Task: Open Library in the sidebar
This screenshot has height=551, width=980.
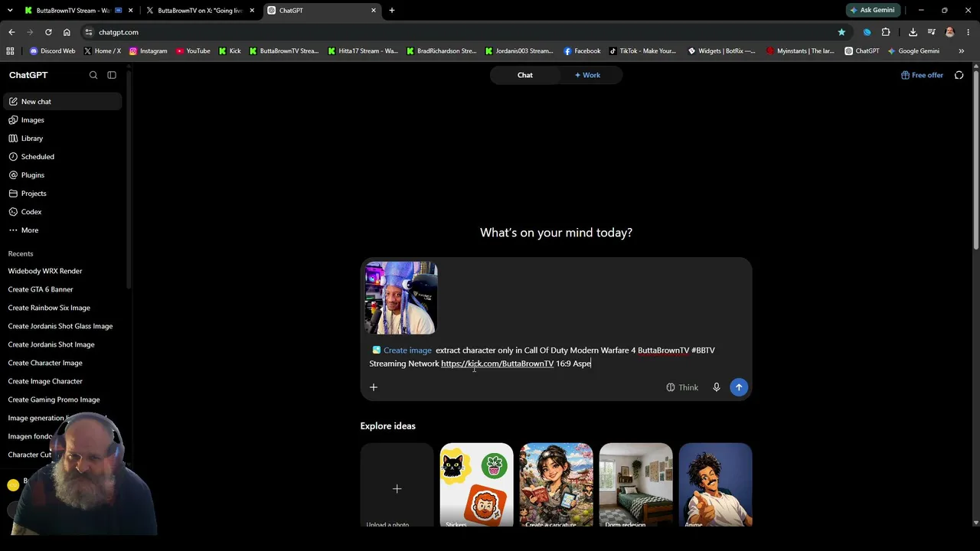Action: (61, 139)
